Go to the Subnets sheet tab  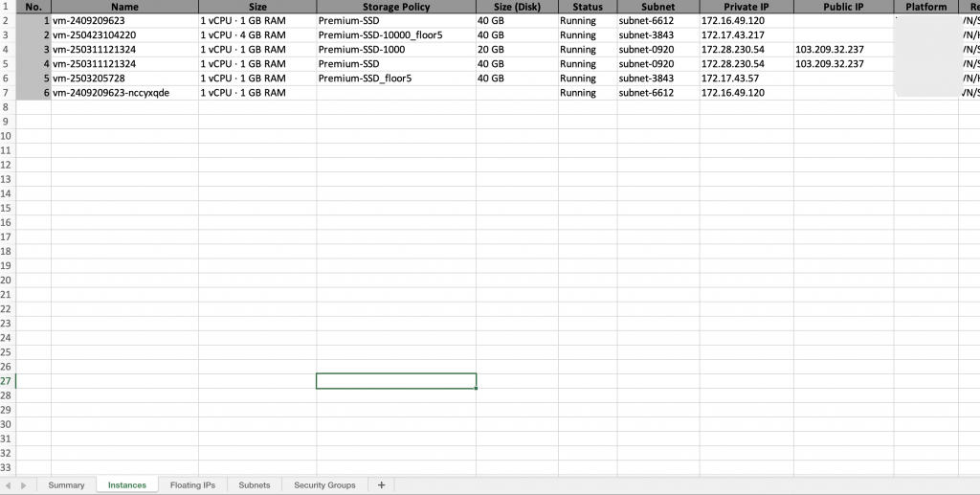click(x=255, y=485)
